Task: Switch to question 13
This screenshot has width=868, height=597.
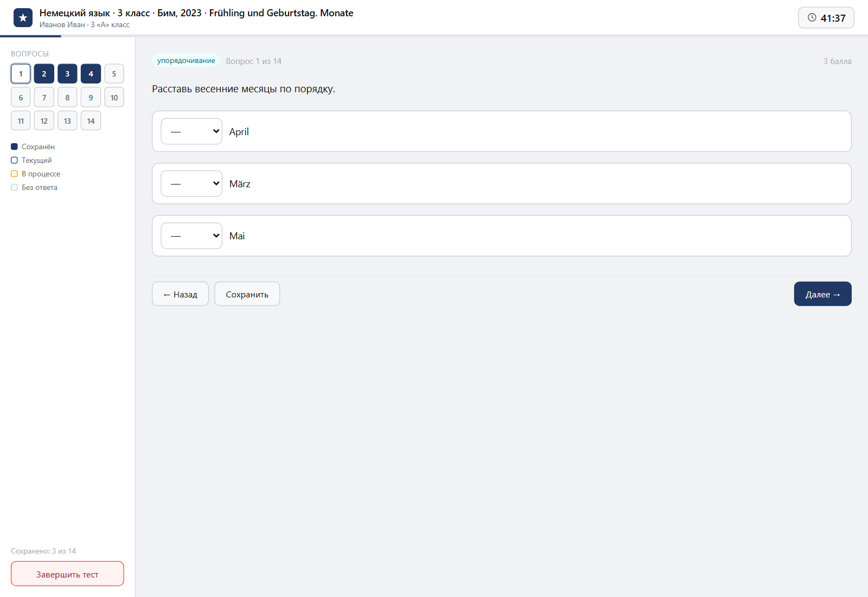Action: pyautogui.click(x=67, y=120)
